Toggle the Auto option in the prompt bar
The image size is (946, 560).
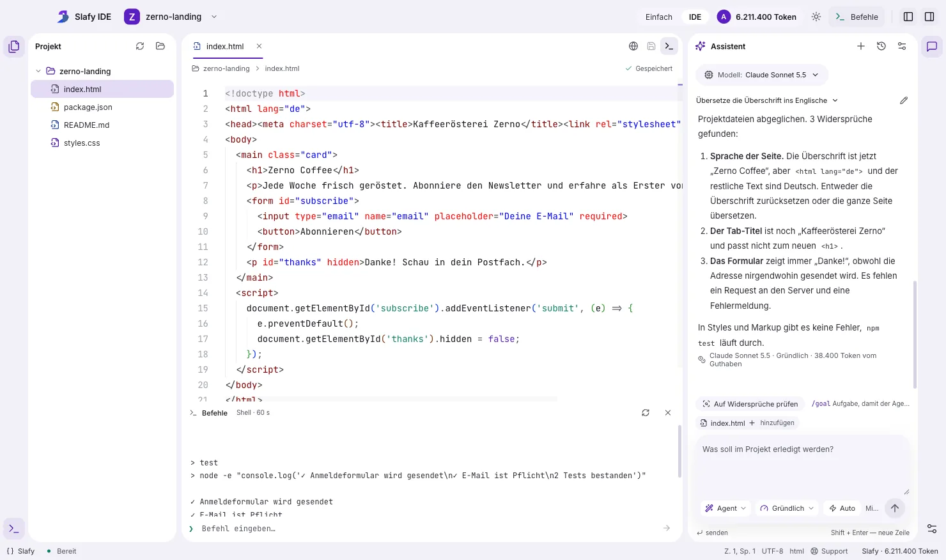click(x=842, y=508)
